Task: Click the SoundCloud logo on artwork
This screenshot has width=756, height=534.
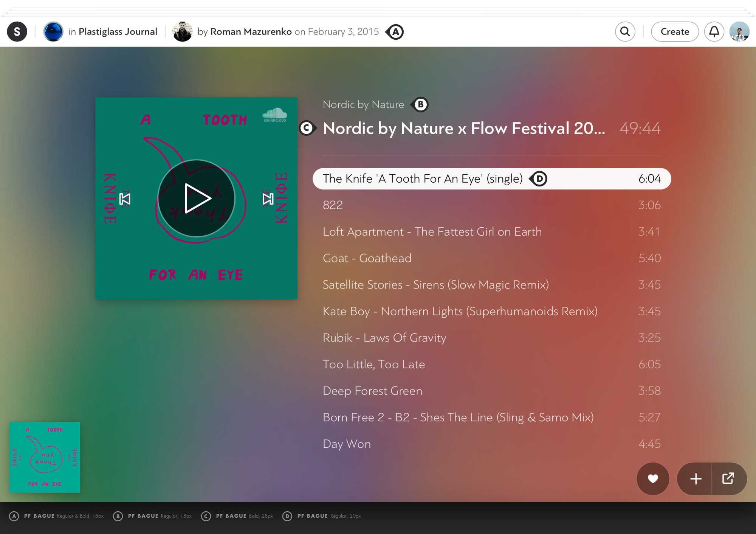Action: 275,115
